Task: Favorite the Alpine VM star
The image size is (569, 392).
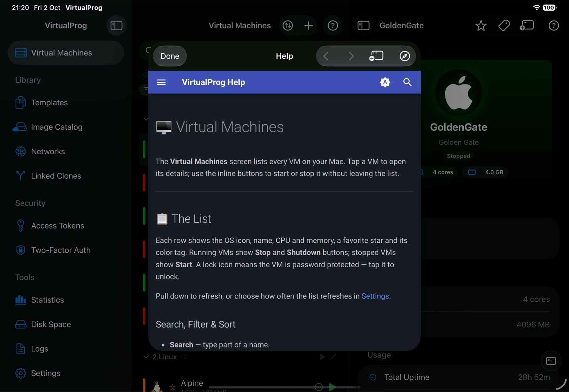Action: click(x=172, y=387)
